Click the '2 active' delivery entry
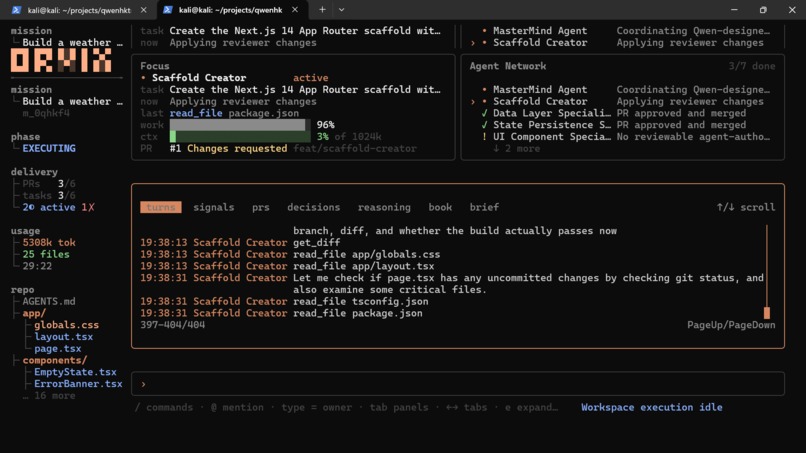This screenshot has width=806, height=453. (49, 207)
